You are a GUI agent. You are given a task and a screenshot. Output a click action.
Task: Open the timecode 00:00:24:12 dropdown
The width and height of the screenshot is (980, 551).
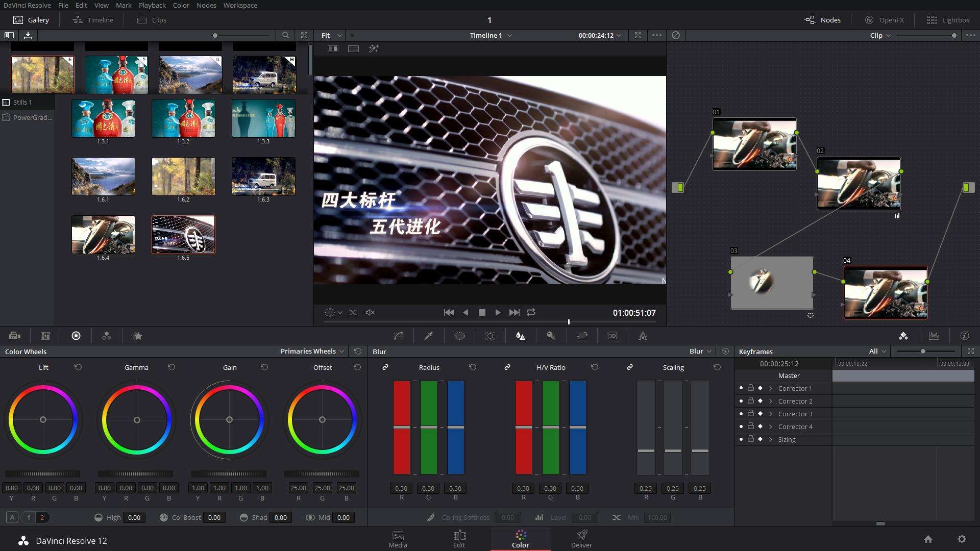[600, 35]
